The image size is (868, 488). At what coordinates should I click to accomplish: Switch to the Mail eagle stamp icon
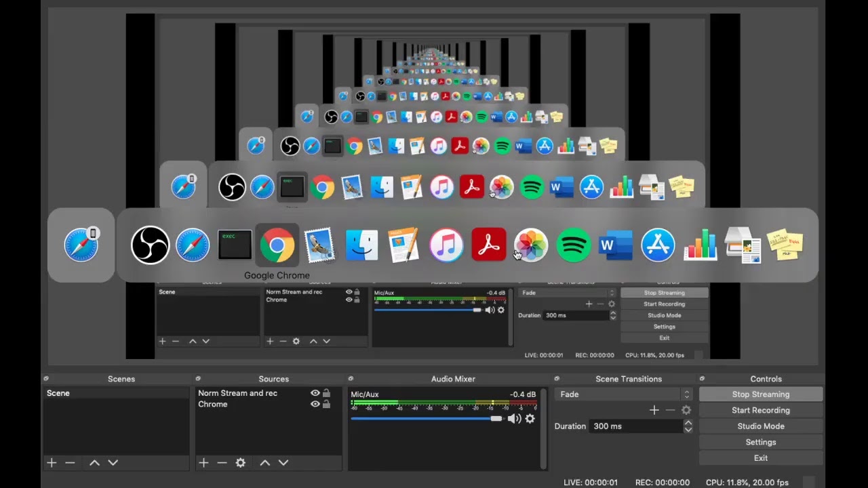click(319, 245)
